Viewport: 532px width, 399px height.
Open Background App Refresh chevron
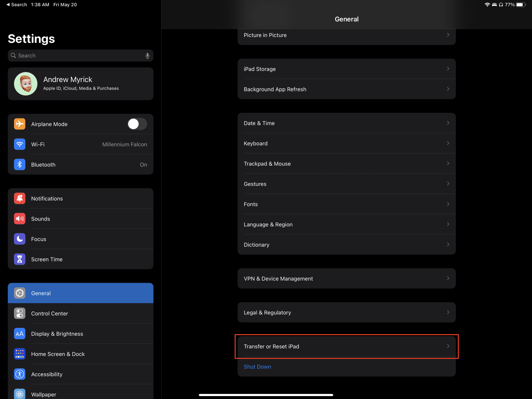tap(448, 89)
